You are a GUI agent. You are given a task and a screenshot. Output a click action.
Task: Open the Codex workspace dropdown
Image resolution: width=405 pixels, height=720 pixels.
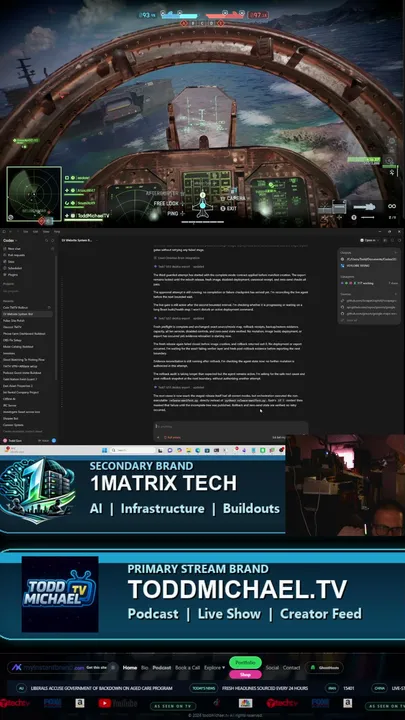tap(10, 240)
